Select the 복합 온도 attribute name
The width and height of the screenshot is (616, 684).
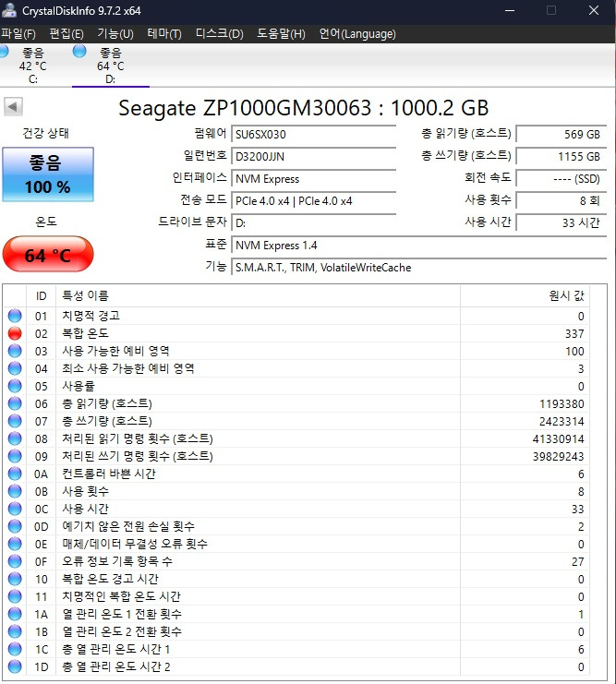[x=85, y=333]
